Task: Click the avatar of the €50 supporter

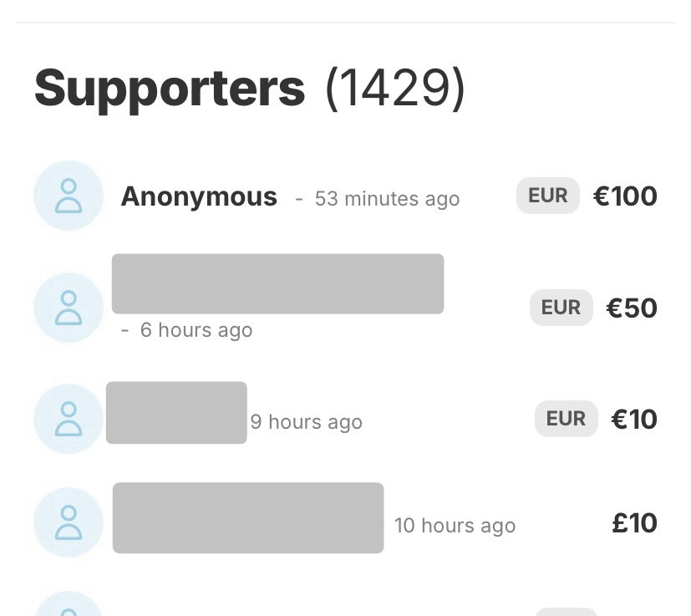Action: click(69, 308)
